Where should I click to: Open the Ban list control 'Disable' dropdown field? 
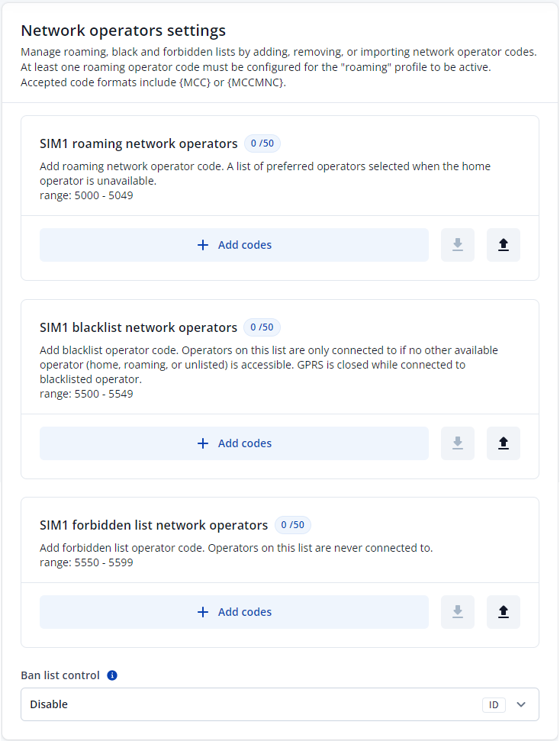click(252, 705)
